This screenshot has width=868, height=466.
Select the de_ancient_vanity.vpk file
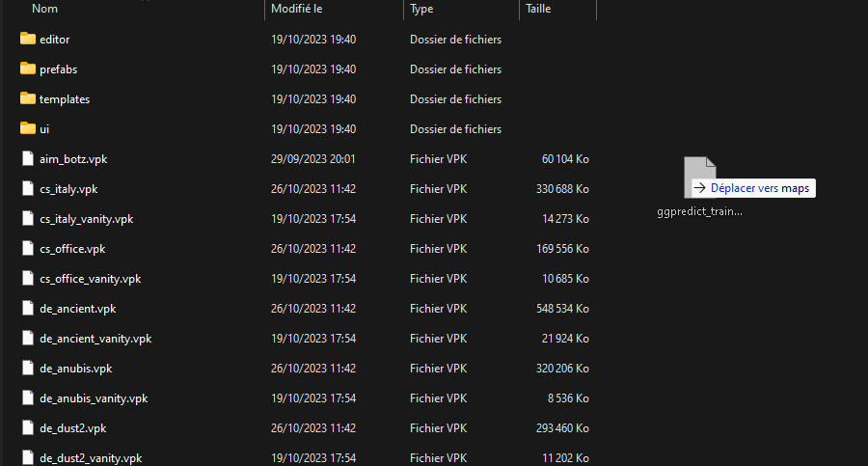click(x=95, y=339)
